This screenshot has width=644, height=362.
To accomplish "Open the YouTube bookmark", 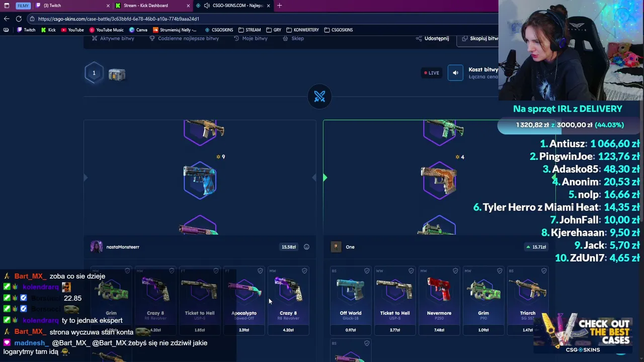I will (72, 30).
